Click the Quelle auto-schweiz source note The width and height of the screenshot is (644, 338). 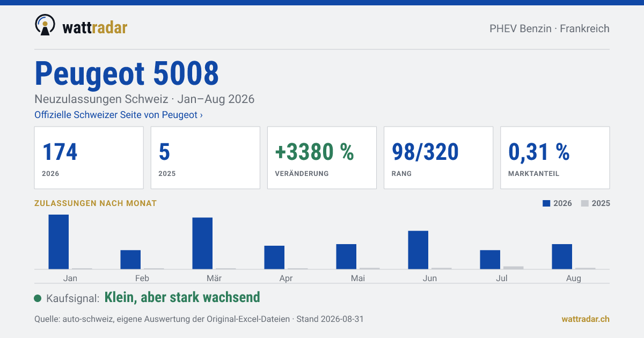(x=199, y=319)
